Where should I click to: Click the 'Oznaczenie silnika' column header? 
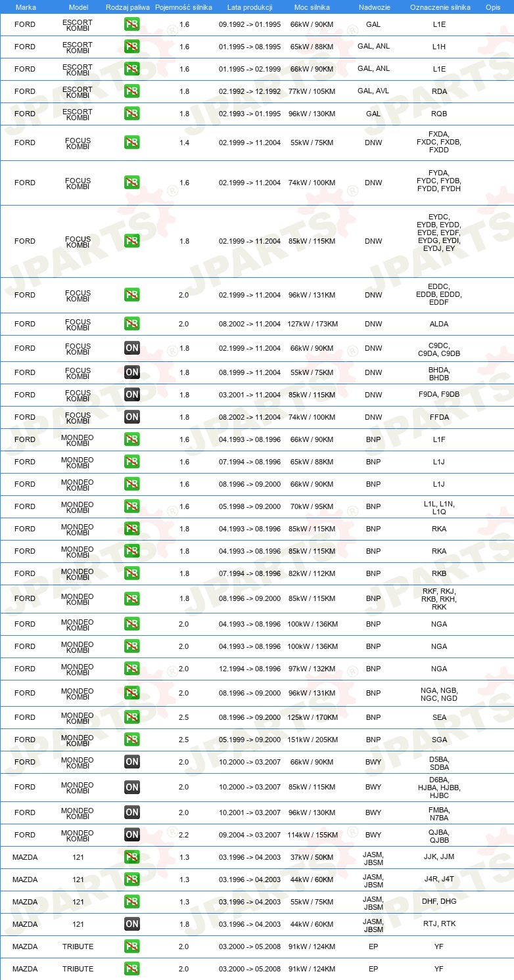click(x=440, y=7)
